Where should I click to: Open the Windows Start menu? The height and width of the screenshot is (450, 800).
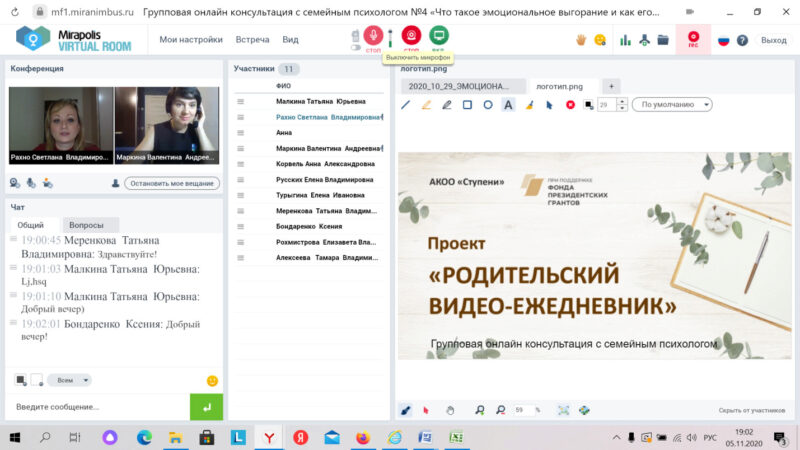15,437
